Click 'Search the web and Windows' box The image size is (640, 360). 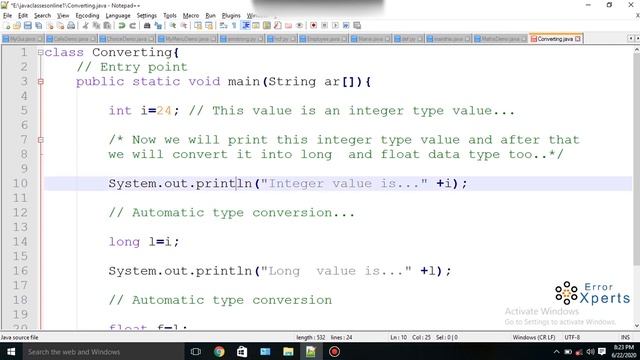[103, 352]
